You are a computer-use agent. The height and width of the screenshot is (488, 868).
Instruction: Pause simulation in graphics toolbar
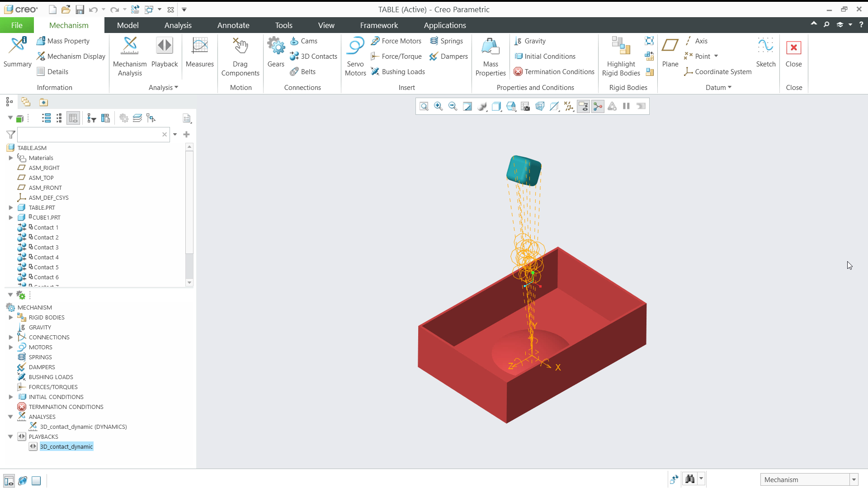point(626,106)
